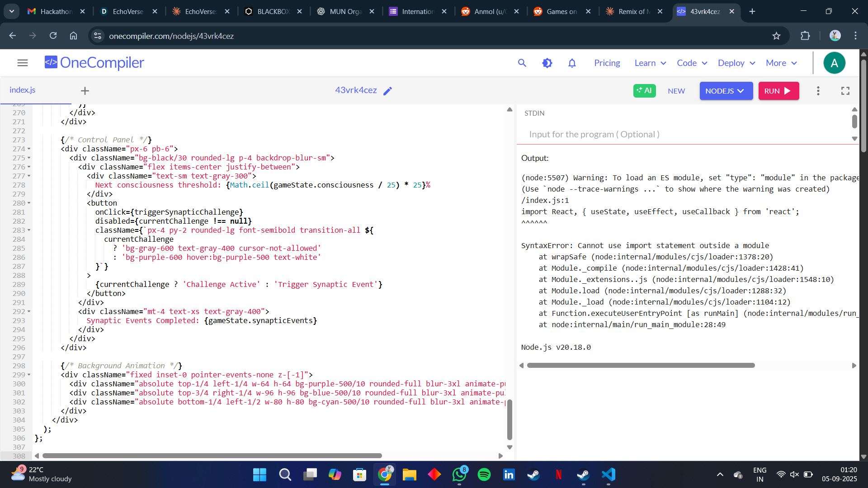Open the notifications bell

pyautogui.click(x=572, y=63)
